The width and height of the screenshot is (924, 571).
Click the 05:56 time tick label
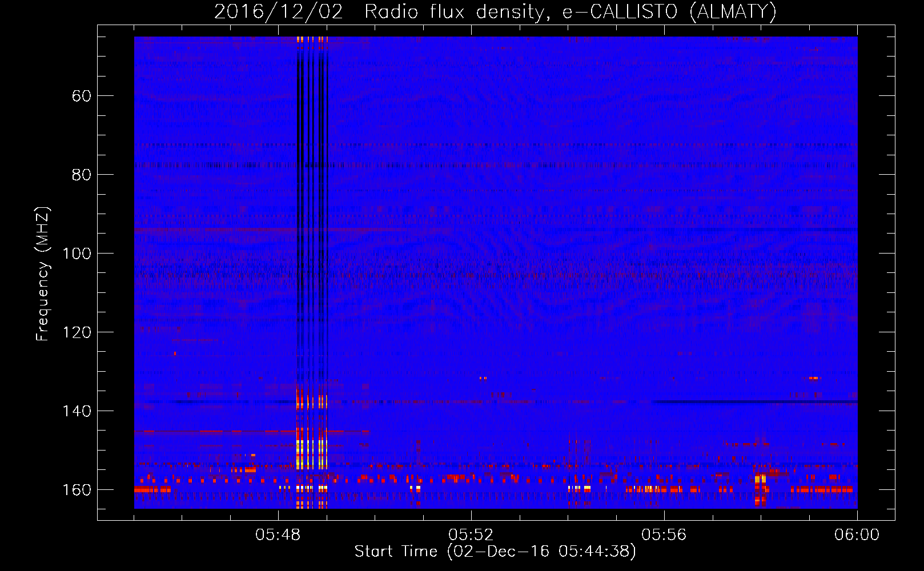[664, 534]
